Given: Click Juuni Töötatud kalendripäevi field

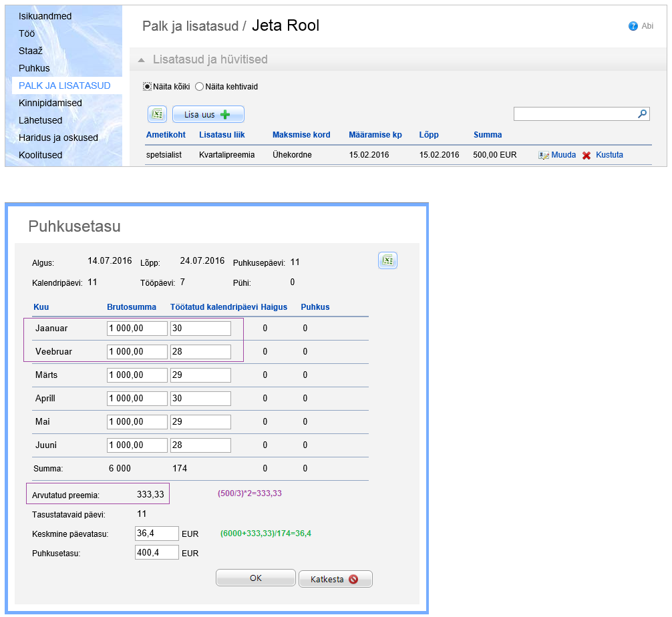Looking at the screenshot, I should 200,445.
